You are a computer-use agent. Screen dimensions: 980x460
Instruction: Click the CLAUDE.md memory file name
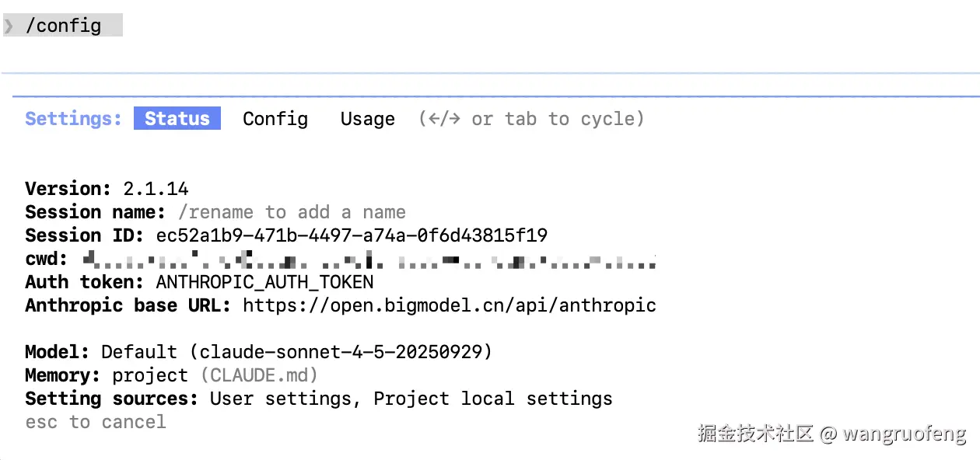point(259,375)
